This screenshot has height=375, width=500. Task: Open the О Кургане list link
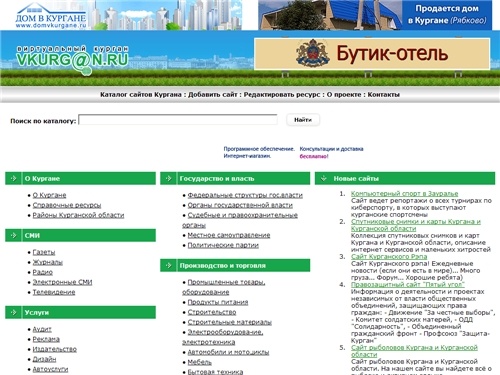coord(49,195)
